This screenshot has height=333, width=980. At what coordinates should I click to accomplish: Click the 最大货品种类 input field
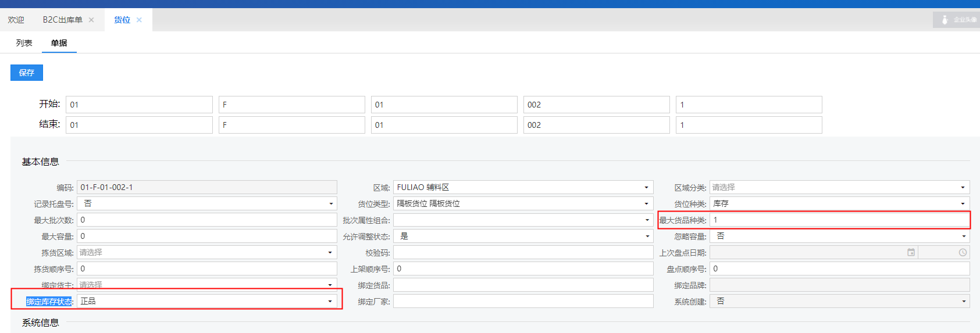click(839, 220)
